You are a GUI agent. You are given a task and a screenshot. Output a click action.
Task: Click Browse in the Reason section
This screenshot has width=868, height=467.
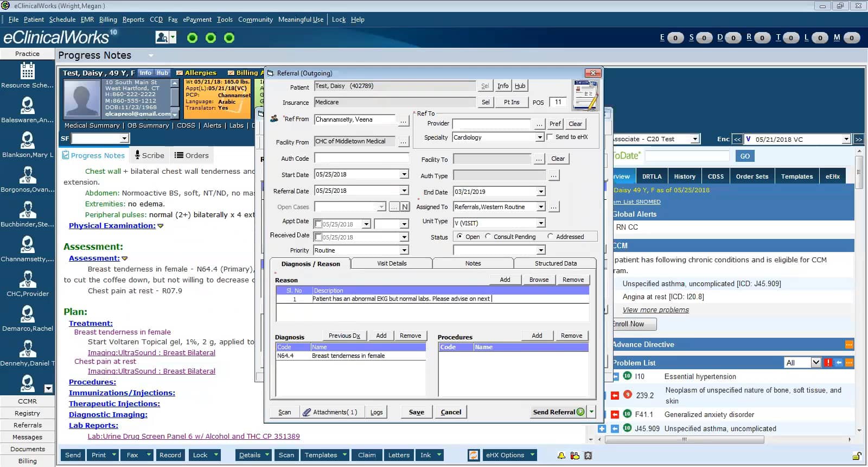click(539, 280)
